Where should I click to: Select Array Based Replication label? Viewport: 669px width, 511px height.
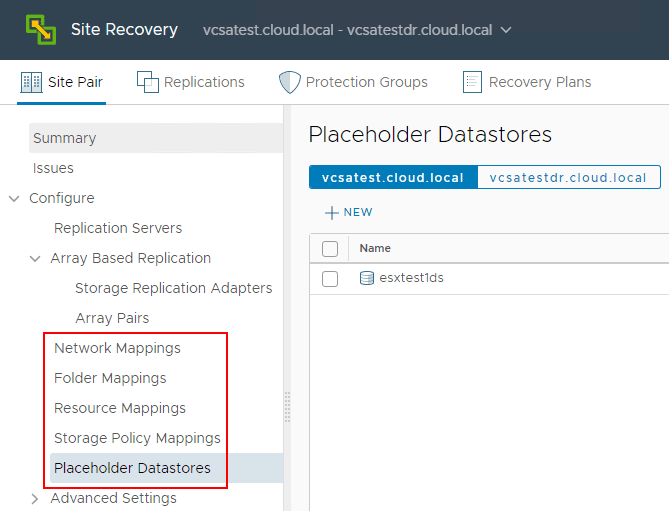click(x=131, y=258)
